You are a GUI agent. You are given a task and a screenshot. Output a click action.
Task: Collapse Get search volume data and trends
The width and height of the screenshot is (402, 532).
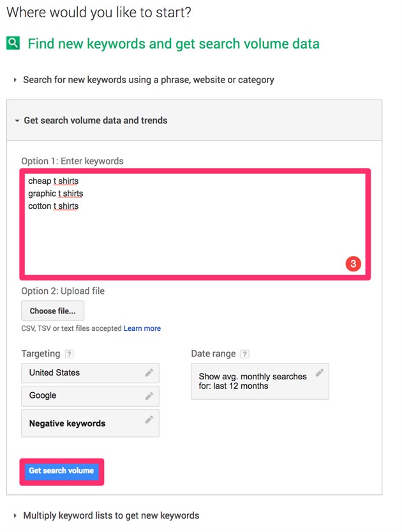(x=94, y=120)
